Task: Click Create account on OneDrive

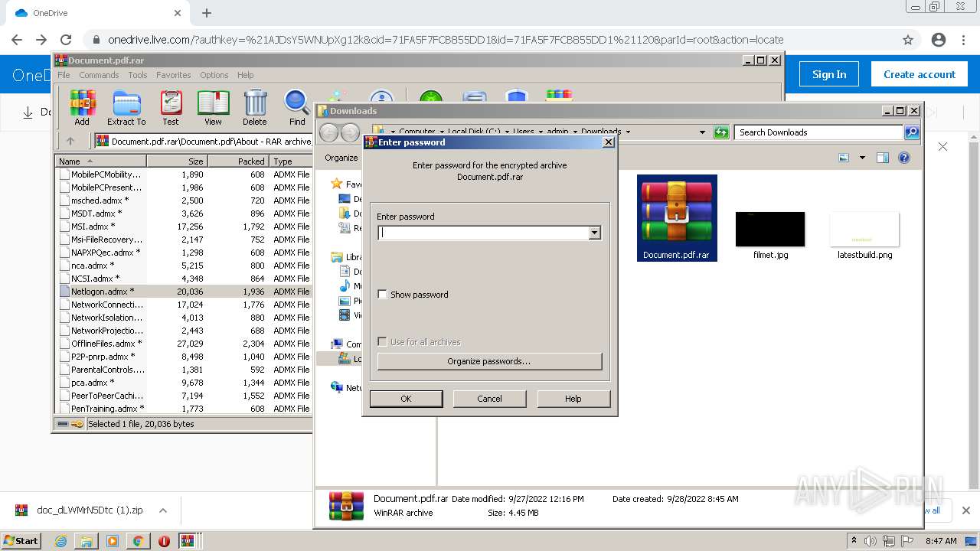Action: click(x=919, y=74)
